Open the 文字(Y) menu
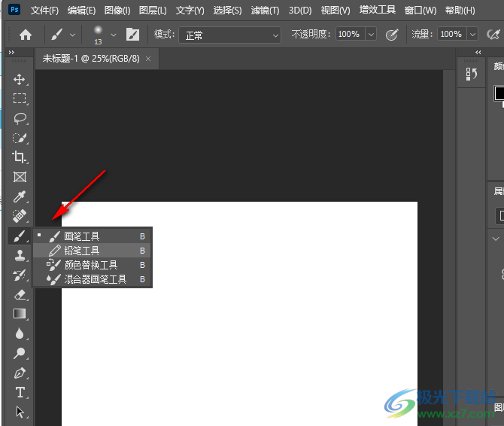Viewport: 504px width, 426px height. pos(190,11)
